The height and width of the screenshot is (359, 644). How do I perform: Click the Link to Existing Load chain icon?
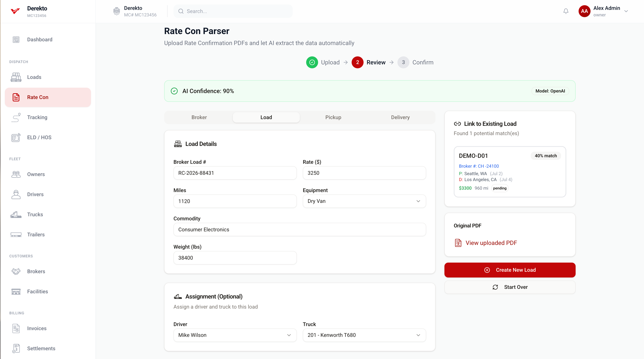tap(457, 124)
